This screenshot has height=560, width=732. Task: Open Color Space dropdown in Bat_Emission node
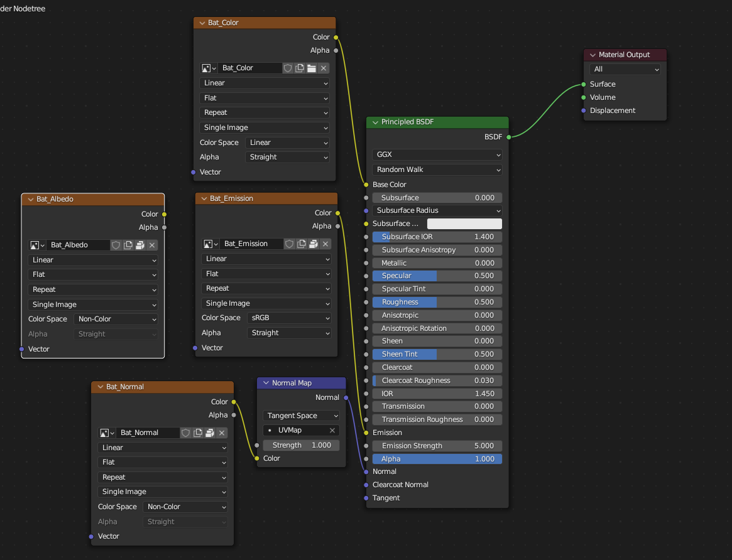[288, 318]
